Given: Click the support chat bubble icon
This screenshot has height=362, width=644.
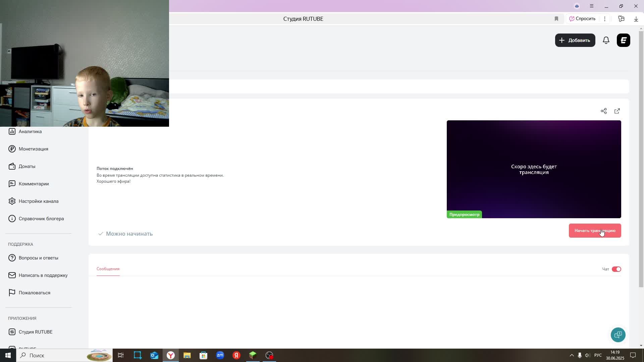Looking at the screenshot, I should [x=618, y=335].
